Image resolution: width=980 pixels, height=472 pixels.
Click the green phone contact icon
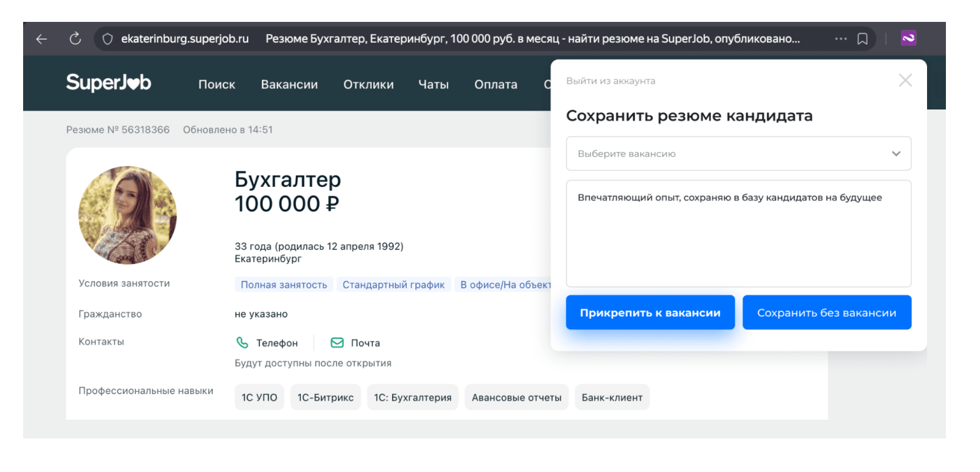242,342
